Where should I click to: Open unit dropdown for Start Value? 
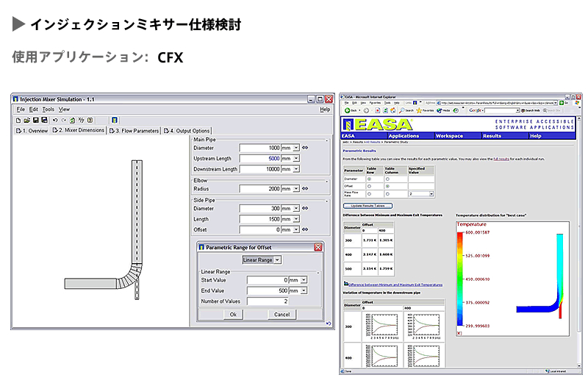(304, 280)
